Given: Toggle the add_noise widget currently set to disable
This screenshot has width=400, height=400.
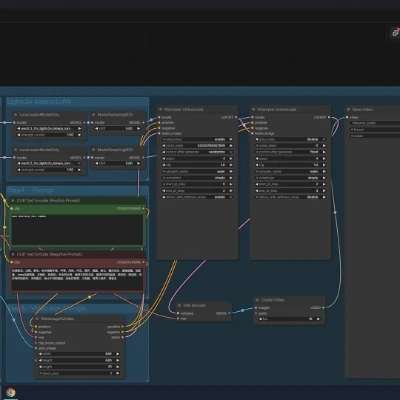Looking at the screenshot, I should (x=290, y=139).
